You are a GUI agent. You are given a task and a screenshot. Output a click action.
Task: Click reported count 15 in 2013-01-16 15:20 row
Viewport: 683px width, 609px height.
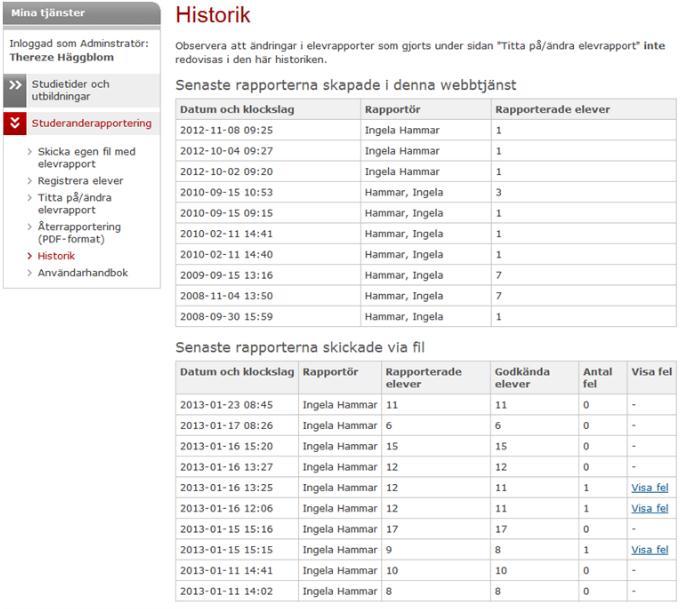[x=392, y=447]
